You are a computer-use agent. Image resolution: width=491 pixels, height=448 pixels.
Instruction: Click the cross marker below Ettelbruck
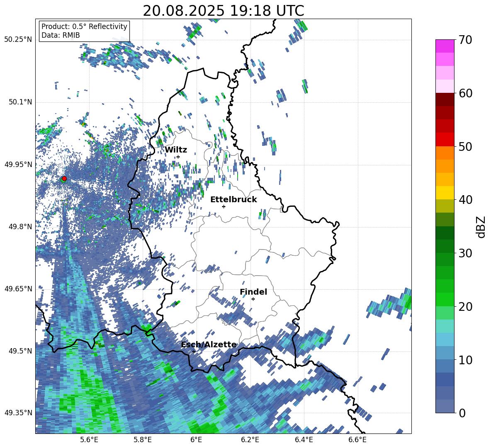tap(224, 206)
